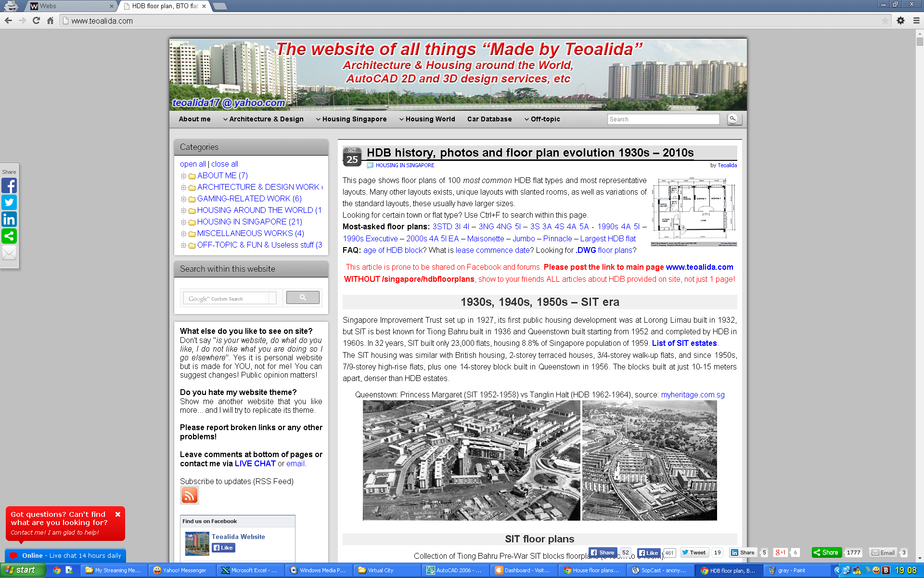Open the orange RSS feed icon

coord(189,495)
